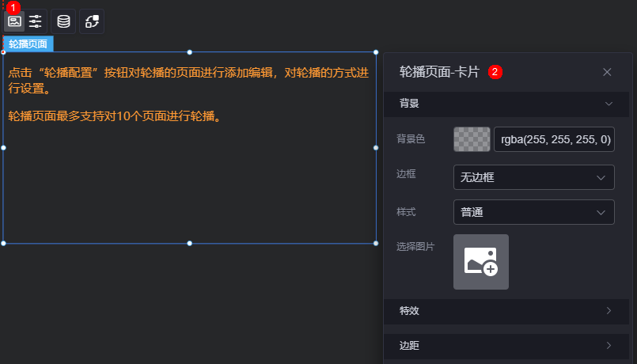This screenshot has width=637, height=364.
Task: Select the right-middle resize handle
Action: pyautogui.click(x=376, y=148)
